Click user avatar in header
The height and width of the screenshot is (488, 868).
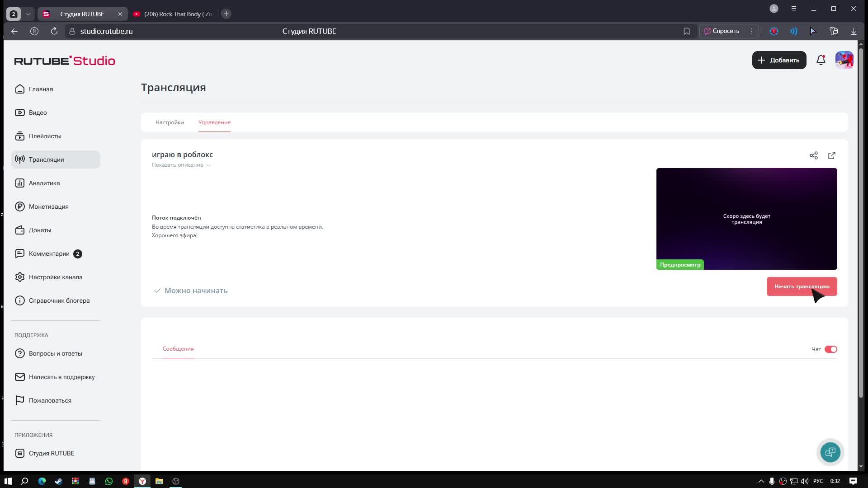(x=844, y=60)
